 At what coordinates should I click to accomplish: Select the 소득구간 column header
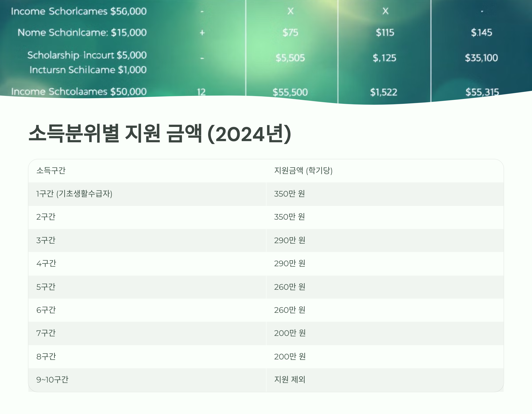click(51, 170)
